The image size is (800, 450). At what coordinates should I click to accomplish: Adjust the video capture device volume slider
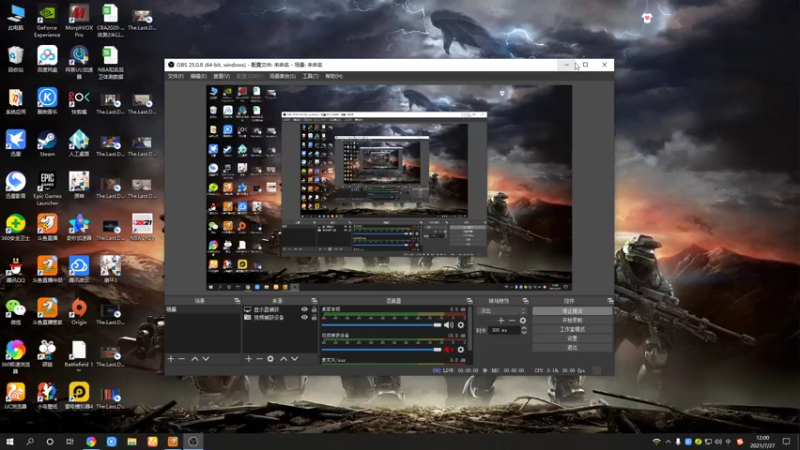pyautogui.click(x=382, y=349)
